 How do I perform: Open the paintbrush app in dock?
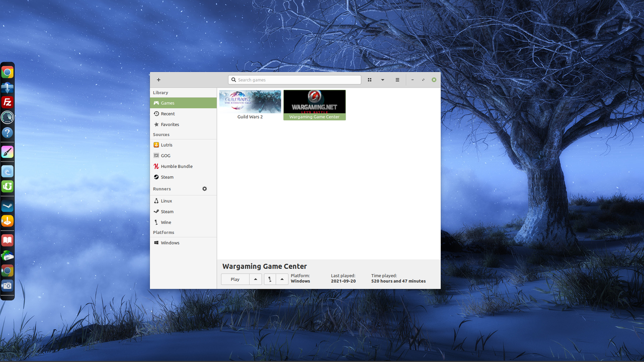8,152
